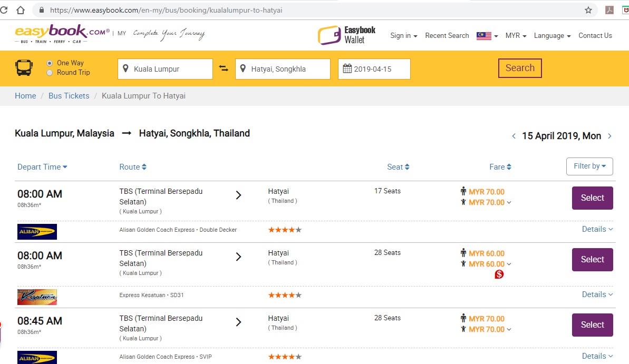Click the 08:45 AM departure time
The image size is (629, 364).
click(40, 321)
